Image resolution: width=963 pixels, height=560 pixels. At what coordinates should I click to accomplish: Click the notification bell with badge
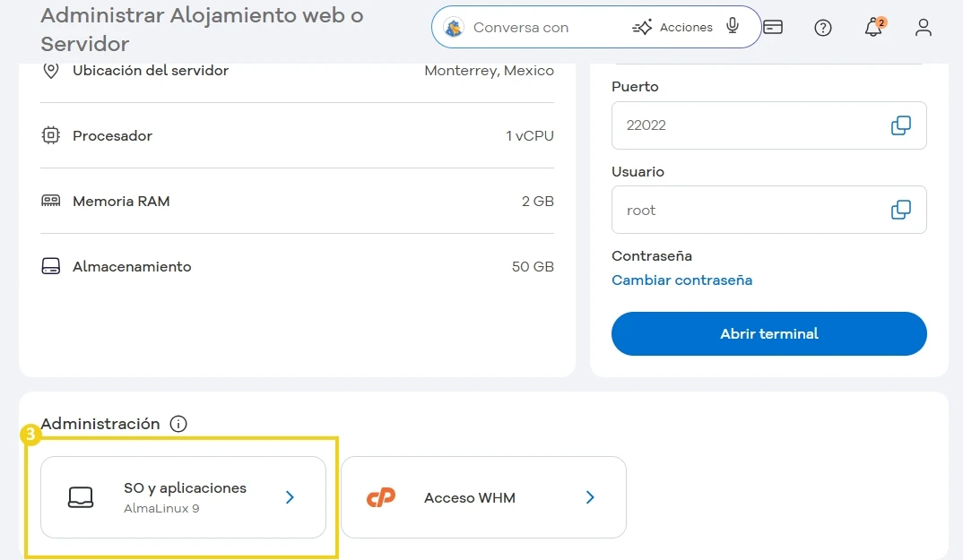[872, 28]
